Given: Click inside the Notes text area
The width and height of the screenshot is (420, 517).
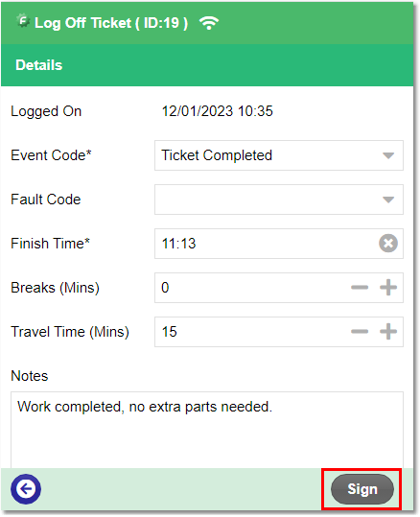Looking at the screenshot, I should click(x=207, y=430).
